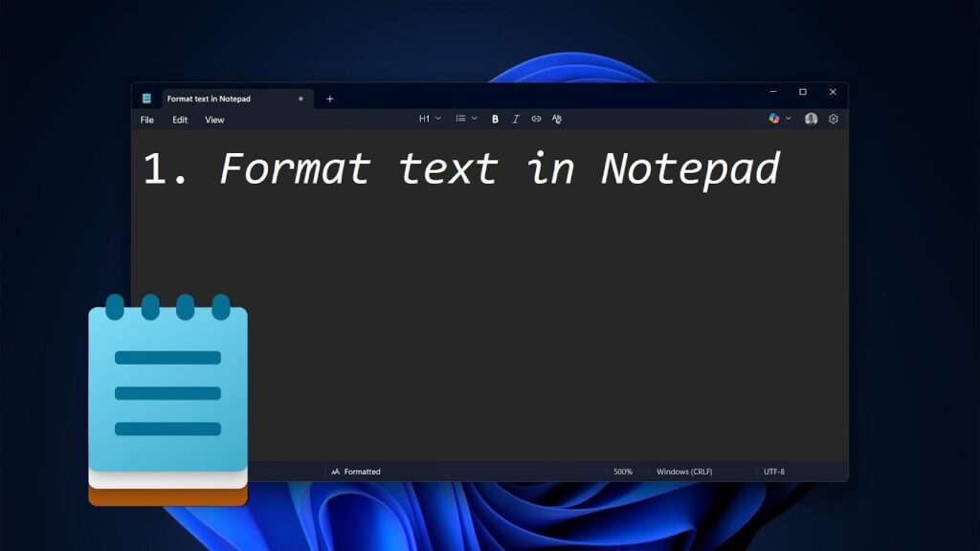980x551 pixels.
Task: Click the user account profile picture
Action: coord(811,119)
